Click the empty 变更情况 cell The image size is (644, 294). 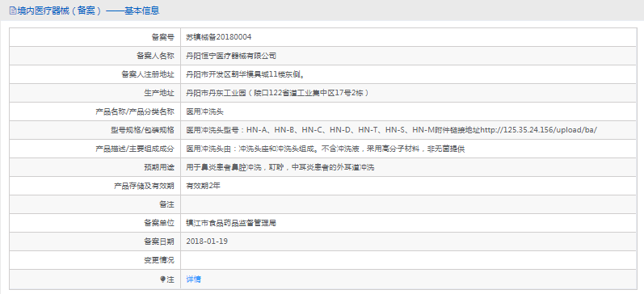(x=409, y=260)
